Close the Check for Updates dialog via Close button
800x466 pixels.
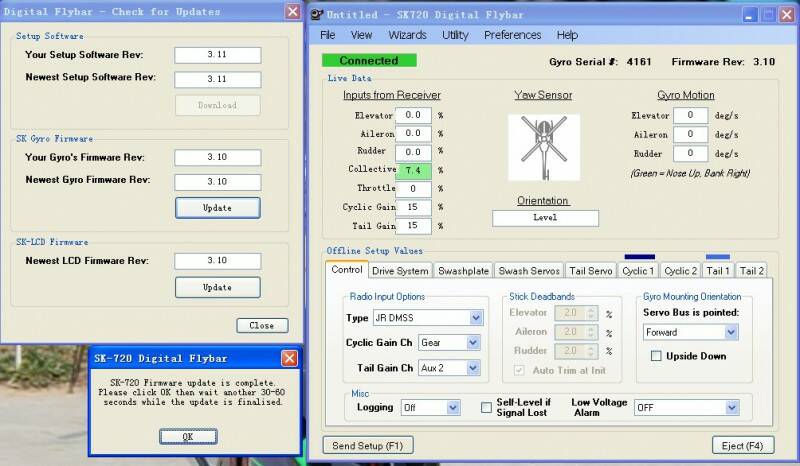click(x=262, y=326)
